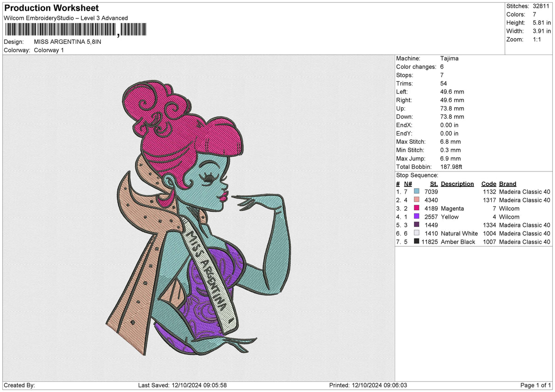Click the 'St.' column header

tap(434, 184)
